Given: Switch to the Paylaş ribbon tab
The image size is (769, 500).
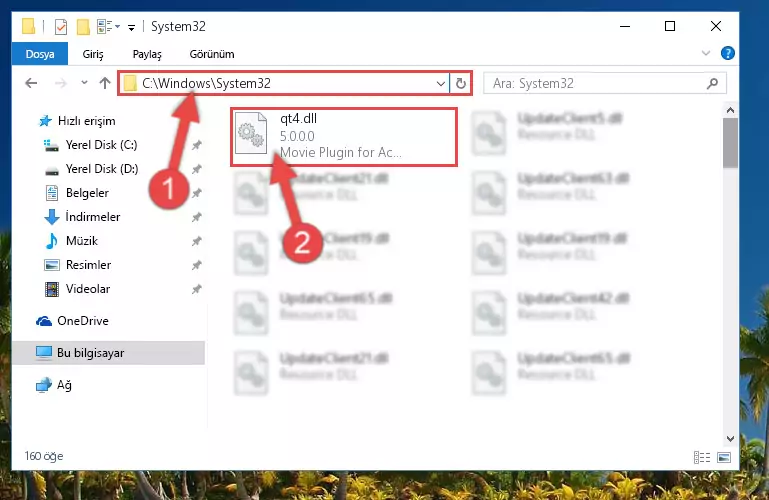Looking at the screenshot, I should point(147,54).
